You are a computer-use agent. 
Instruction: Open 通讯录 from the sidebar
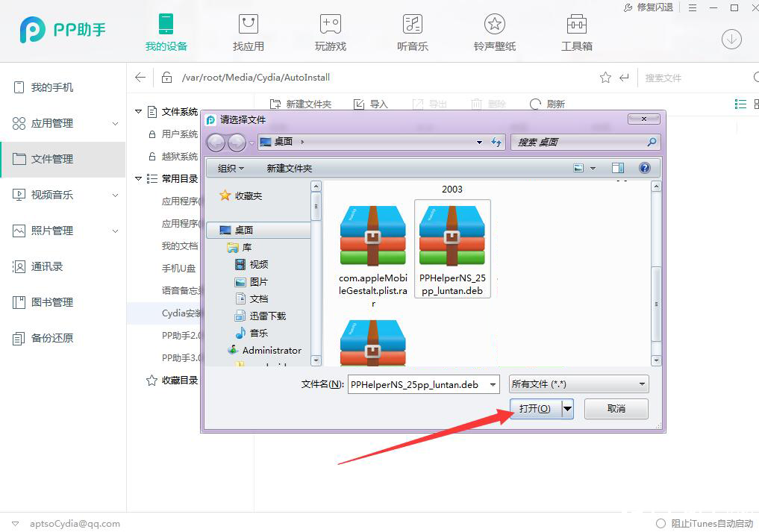click(x=63, y=266)
